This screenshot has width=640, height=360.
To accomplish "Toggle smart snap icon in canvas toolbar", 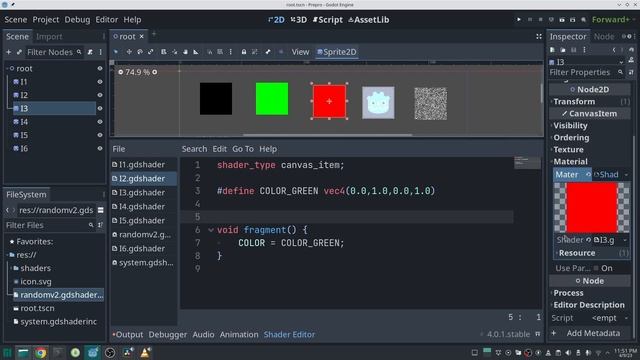I will click(x=210, y=52).
